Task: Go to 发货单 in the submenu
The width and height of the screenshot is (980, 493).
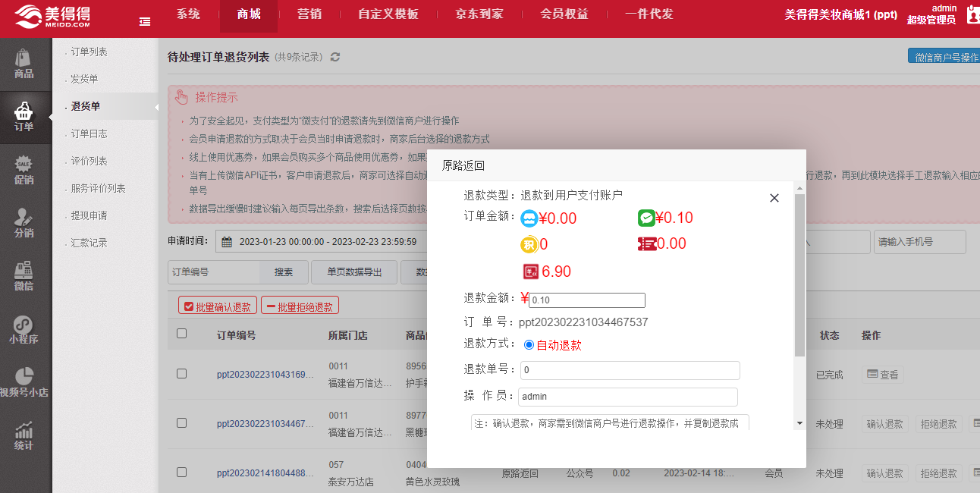Action: point(85,79)
